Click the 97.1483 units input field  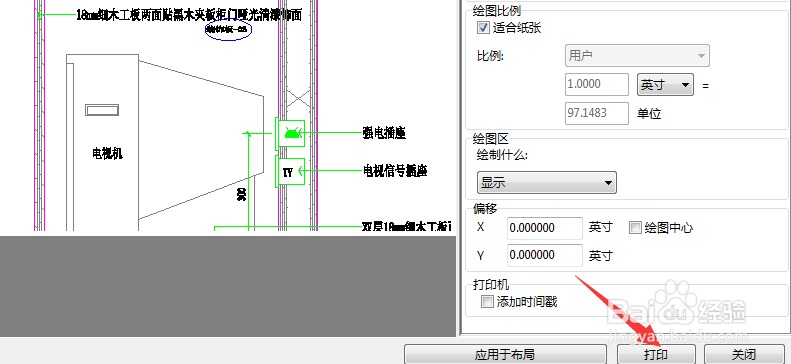[x=597, y=113]
